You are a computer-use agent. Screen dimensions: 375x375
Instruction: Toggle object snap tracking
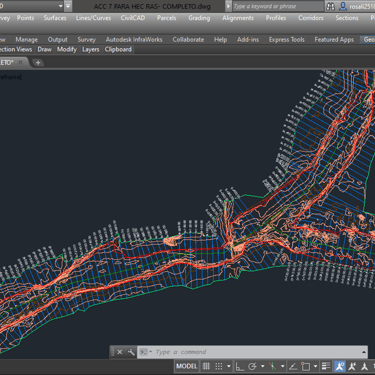[293, 366]
